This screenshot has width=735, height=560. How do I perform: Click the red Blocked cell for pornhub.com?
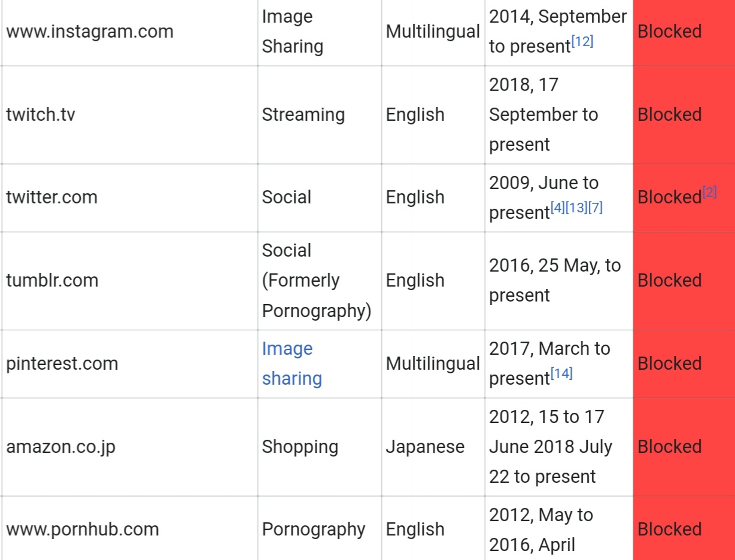684,529
